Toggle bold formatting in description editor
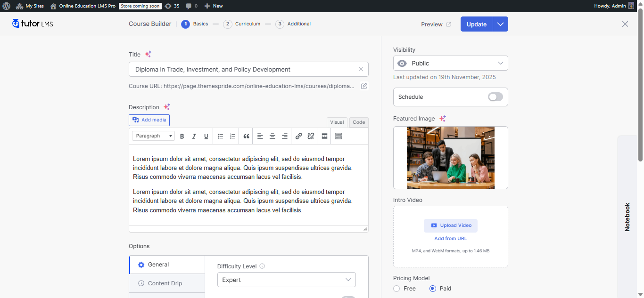644x298 pixels. [x=182, y=136]
